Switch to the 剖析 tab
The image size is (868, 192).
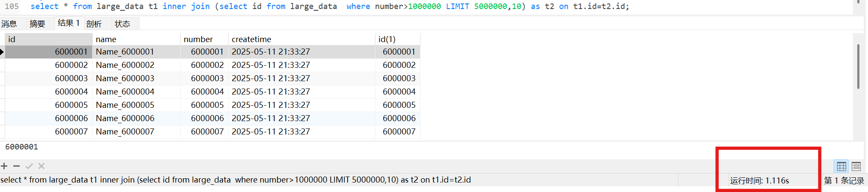pos(94,24)
